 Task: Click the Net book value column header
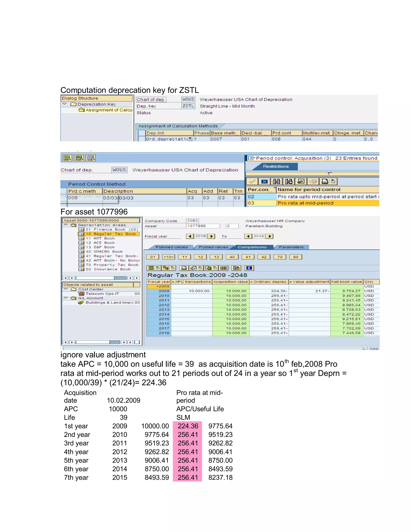pos(346,282)
